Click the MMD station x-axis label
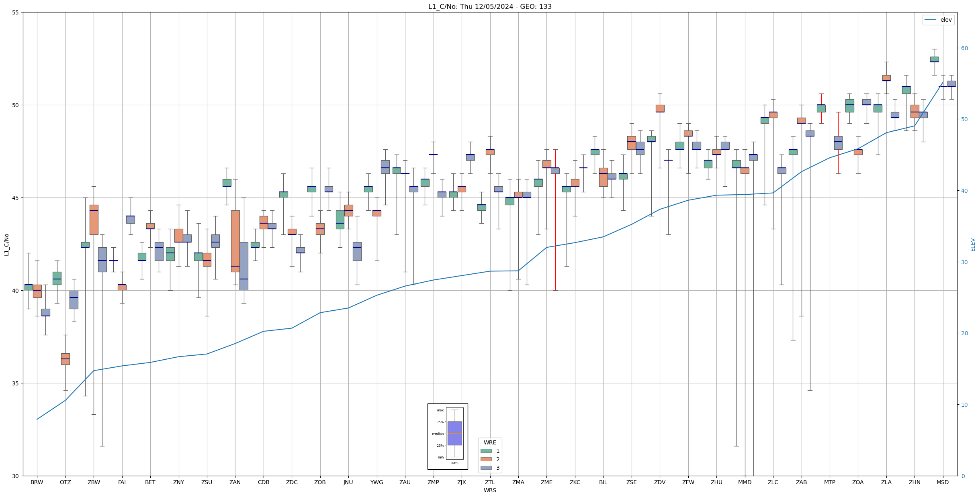 pyautogui.click(x=745, y=482)
